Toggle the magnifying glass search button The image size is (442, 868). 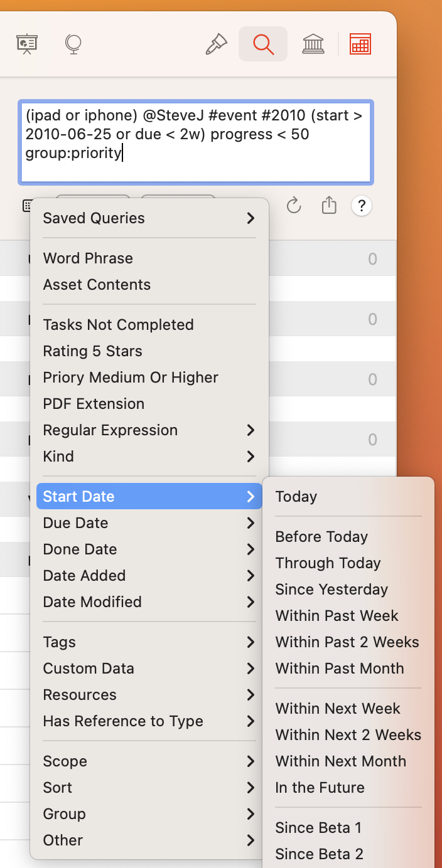(263, 44)
